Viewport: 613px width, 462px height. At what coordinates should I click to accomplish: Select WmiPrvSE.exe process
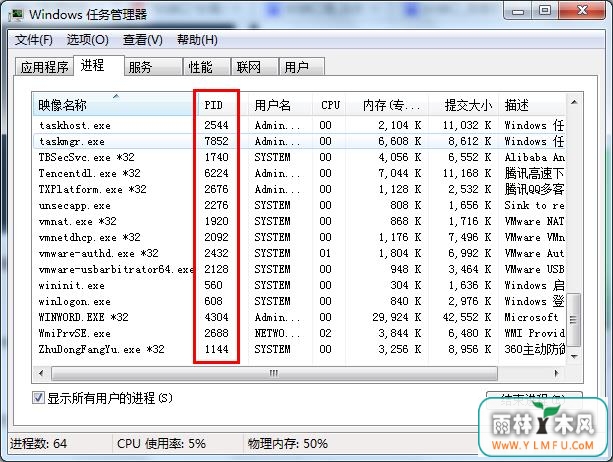pos(299,333)
